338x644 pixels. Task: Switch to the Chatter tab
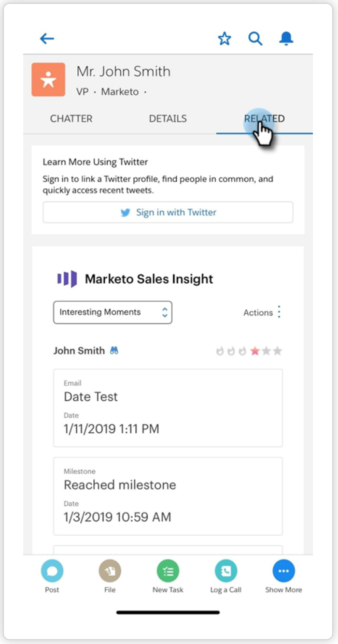tap(71, 118)
